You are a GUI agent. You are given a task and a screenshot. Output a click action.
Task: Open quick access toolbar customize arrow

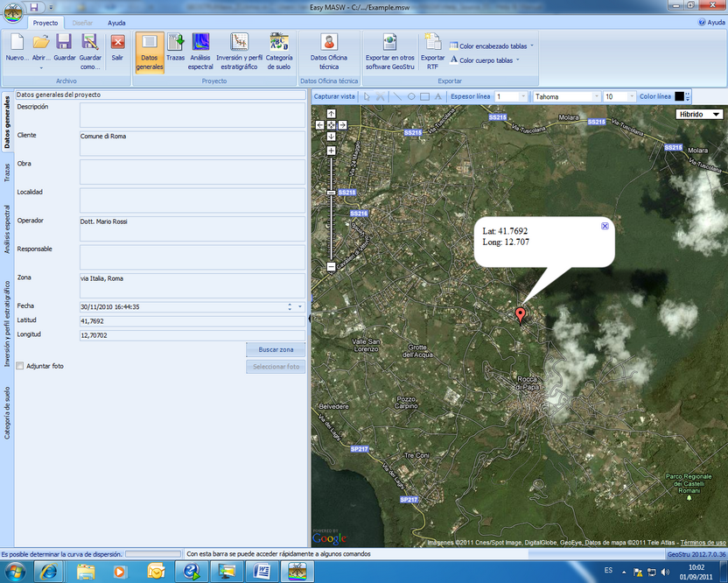tap(51, 7)
